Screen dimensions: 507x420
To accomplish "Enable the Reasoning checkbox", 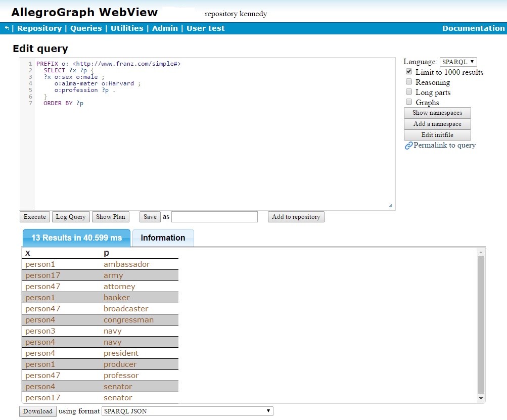I will (x=409, y=82).
